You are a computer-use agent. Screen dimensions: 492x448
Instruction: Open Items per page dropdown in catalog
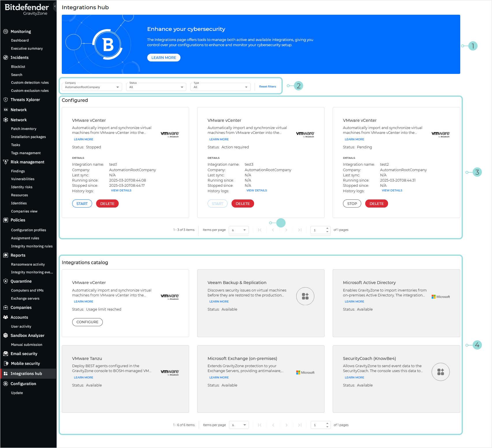[x=239, y=425]
